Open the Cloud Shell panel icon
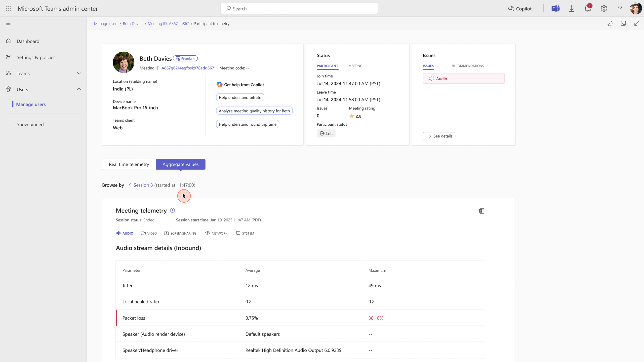This screenshot has width=644, height=362. (x=623, y=24)
